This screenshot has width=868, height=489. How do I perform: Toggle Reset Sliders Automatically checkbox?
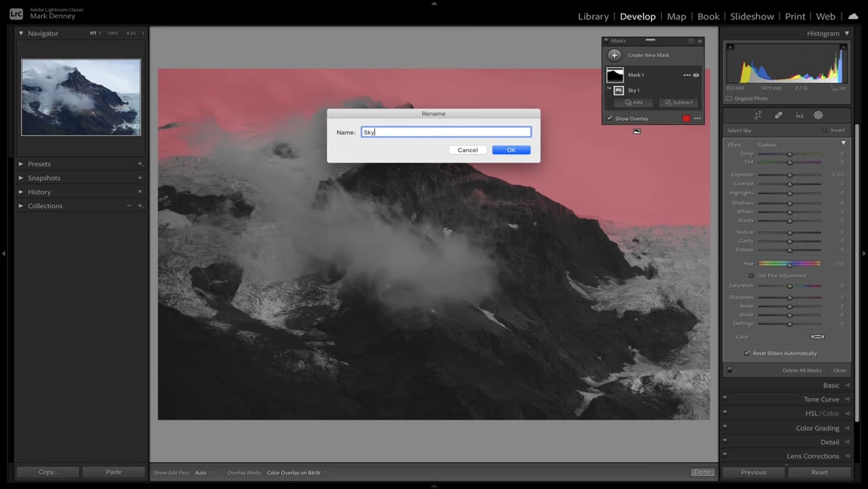point(747,353)
